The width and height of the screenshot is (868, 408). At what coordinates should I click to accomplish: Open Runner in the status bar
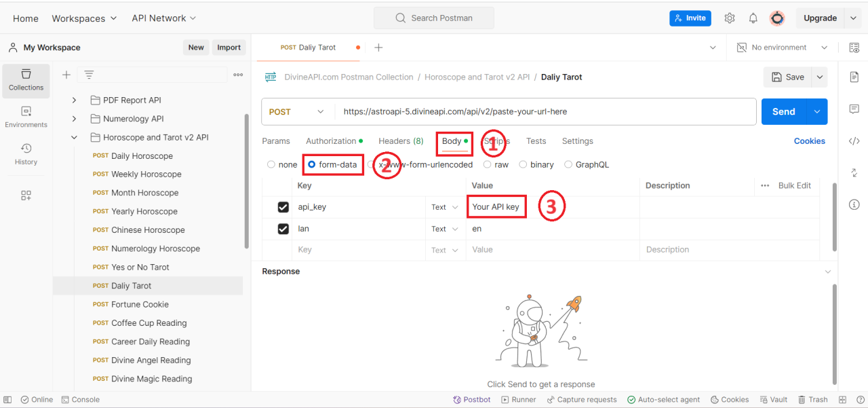[518, 400]
